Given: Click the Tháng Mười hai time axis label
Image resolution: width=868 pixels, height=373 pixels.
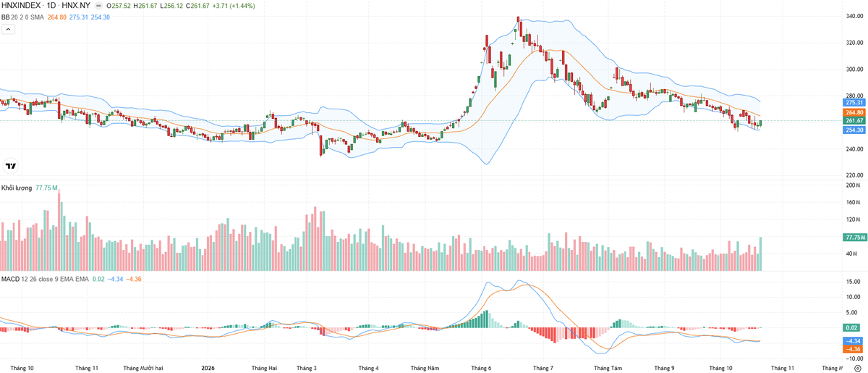Looking at the screenshot, I should [x=143, y=368].
